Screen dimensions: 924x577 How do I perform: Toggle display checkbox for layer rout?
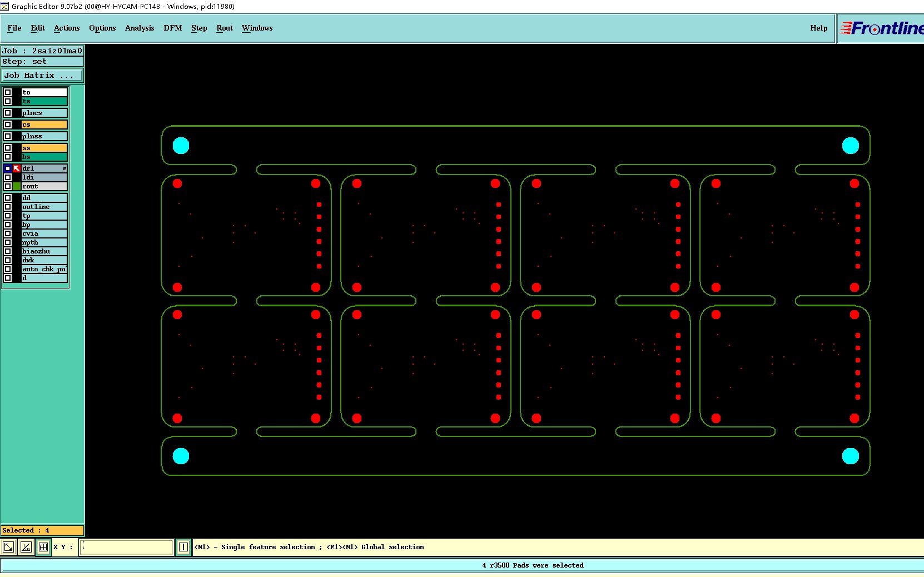pos(8,186)
